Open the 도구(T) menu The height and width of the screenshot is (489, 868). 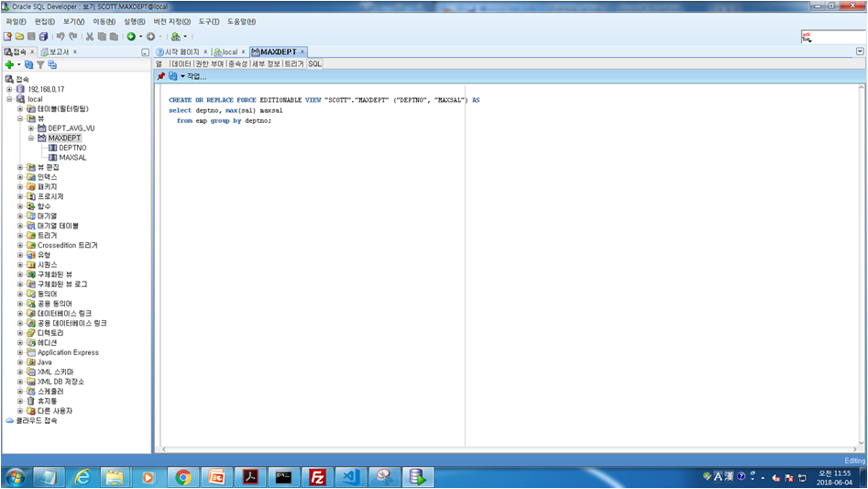pos(209,22)
